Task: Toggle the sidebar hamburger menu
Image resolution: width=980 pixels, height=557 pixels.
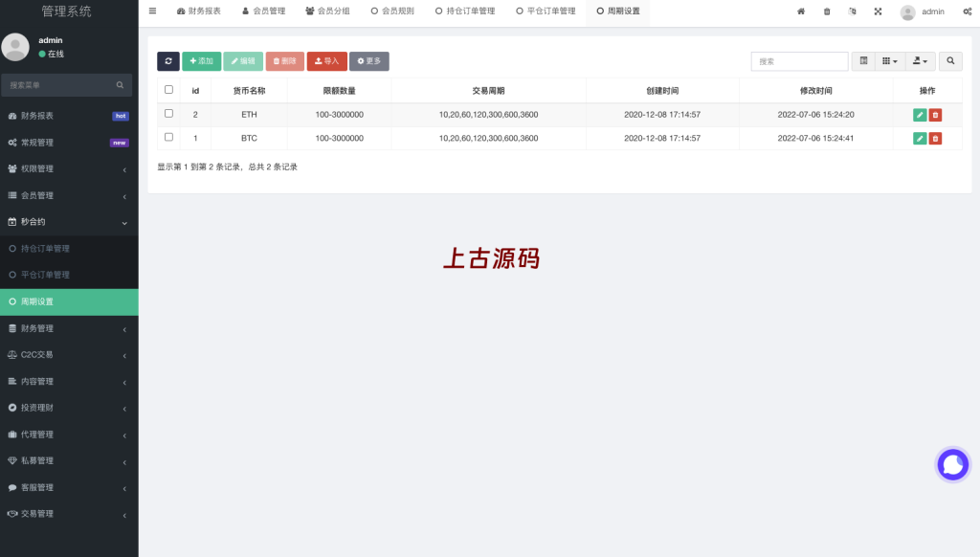Action: click(x=152, y=11)
